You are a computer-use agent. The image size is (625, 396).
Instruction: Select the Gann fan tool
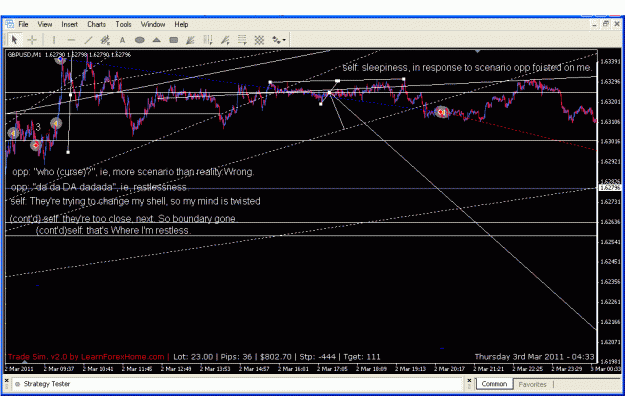tap(191, 40)
